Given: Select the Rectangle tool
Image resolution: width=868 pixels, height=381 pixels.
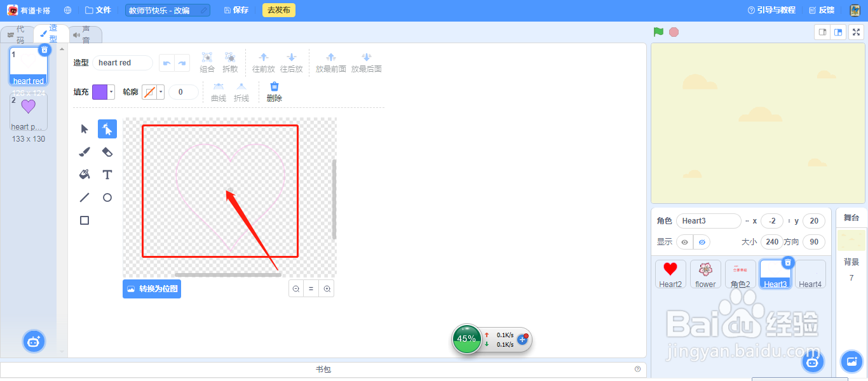Looking at the screenshot, I should point(84,220).
